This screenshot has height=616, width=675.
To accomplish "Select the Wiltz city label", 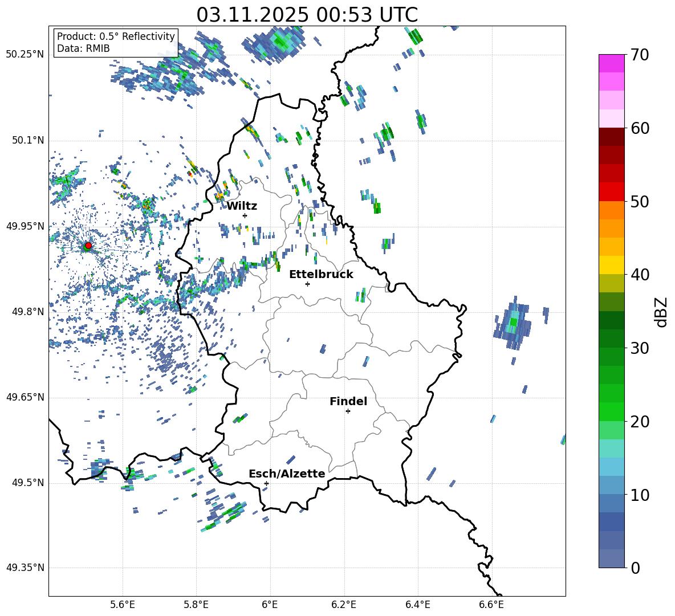I will tap(242, 206).
